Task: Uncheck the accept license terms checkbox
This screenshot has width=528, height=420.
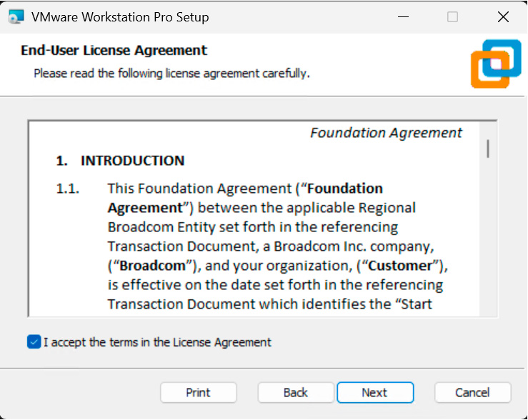Action: (x=34, y=342)
